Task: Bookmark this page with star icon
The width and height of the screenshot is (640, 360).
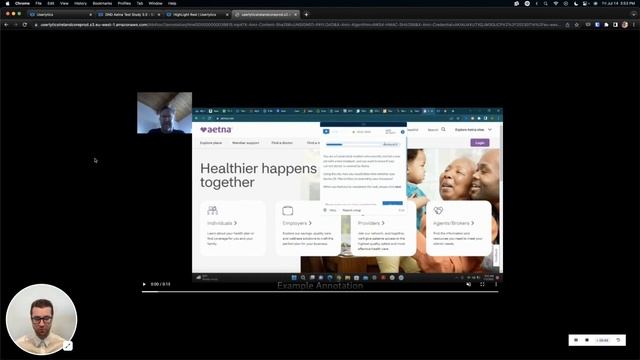Action: click(576, 25)
